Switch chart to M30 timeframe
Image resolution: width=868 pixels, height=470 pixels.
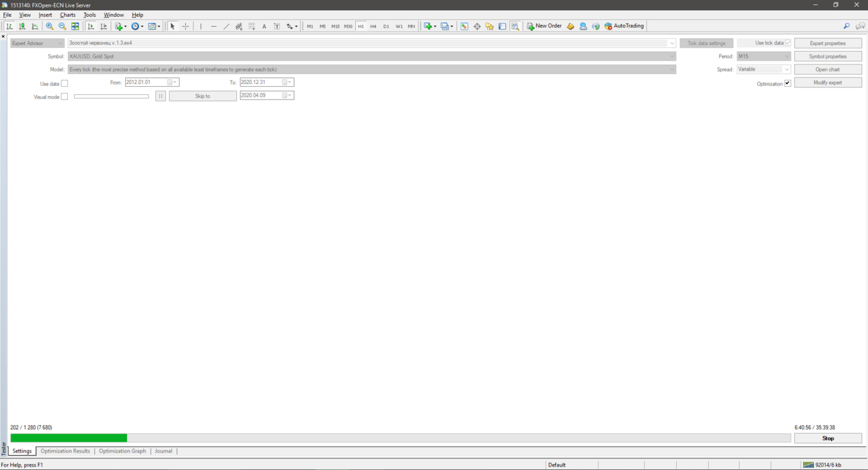pyautogui.click(x=349, y=26)
